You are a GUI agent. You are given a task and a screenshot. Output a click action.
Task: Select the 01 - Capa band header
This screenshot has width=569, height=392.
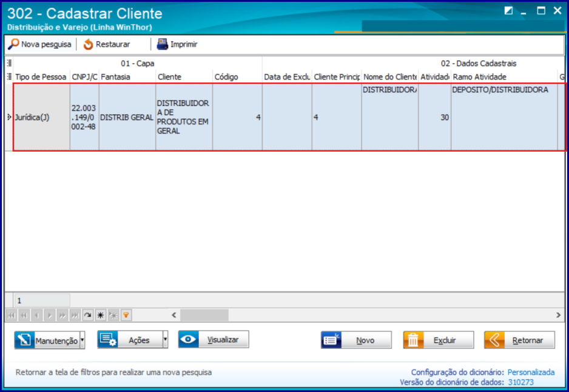(x=138, y=63)
